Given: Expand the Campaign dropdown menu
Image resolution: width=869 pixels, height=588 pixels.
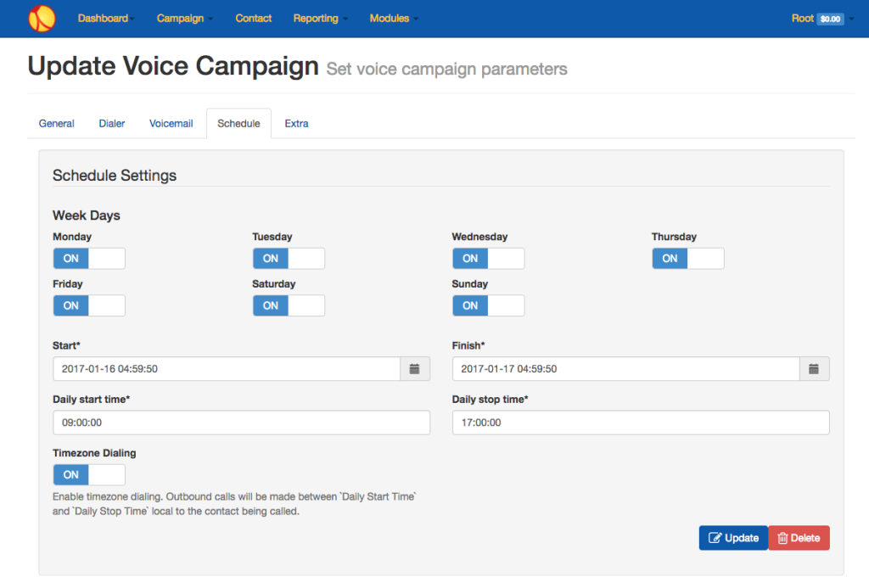Looking at the screenshot, I should [x=184, y=19].
